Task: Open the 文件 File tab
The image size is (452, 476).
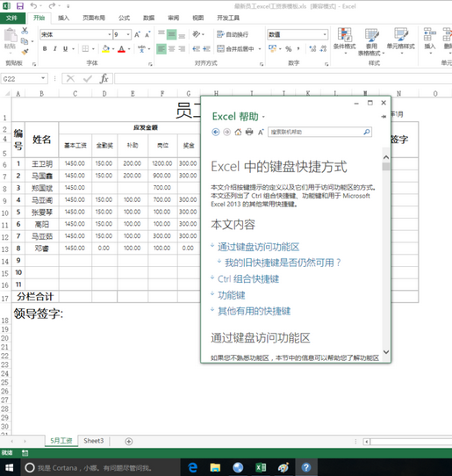Action: tap(12, 18)
